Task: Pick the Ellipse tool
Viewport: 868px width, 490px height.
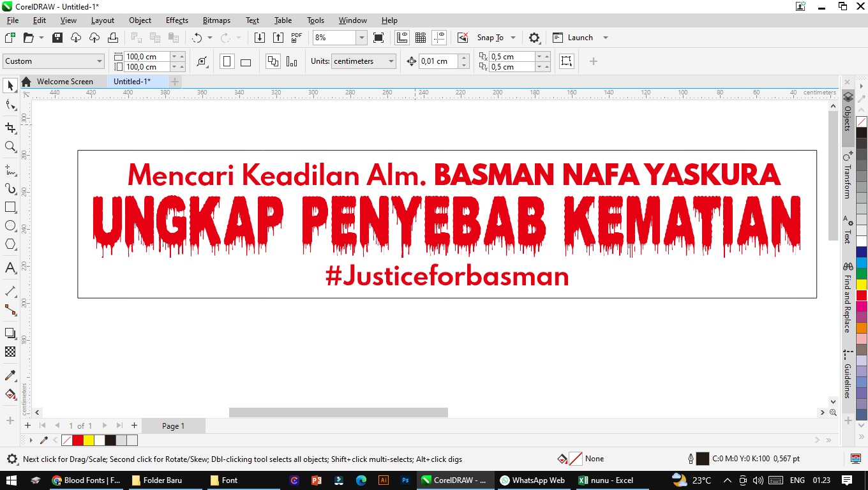Action: pos(10,226)
